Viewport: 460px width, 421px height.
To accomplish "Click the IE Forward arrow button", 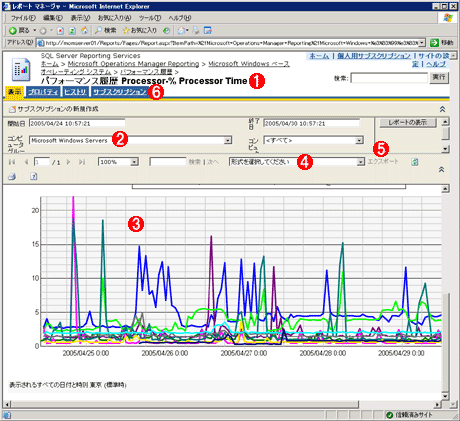I will 43,31.
